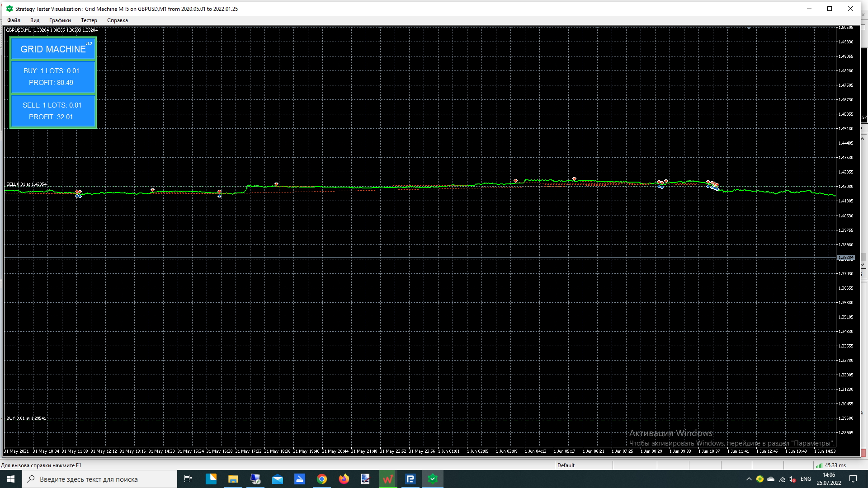This screenshot has height=488, width=868.
Task: Open the Файл menu
Action: [14, 20]
